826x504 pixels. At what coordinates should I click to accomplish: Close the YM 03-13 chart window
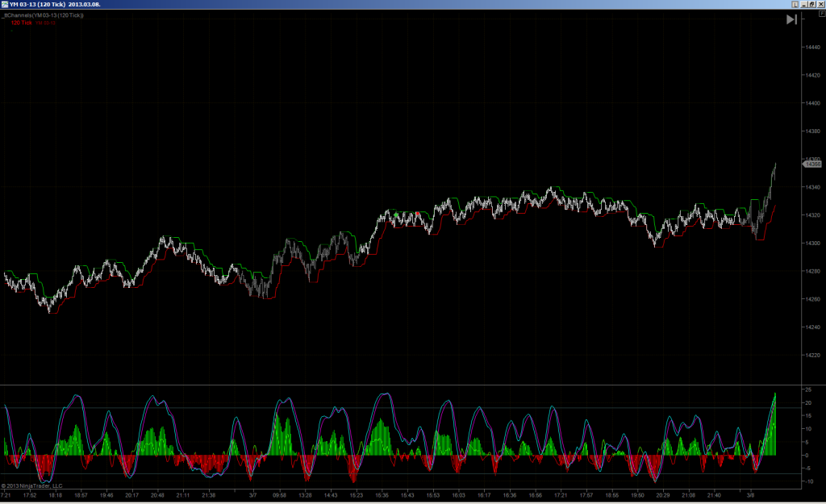[x=820, y=4]
